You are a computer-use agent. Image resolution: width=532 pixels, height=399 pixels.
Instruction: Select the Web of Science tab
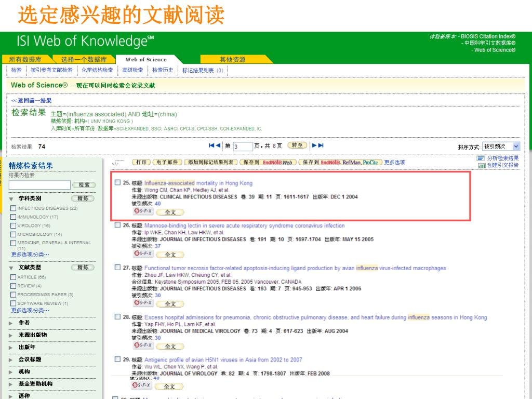pos(146,59)
